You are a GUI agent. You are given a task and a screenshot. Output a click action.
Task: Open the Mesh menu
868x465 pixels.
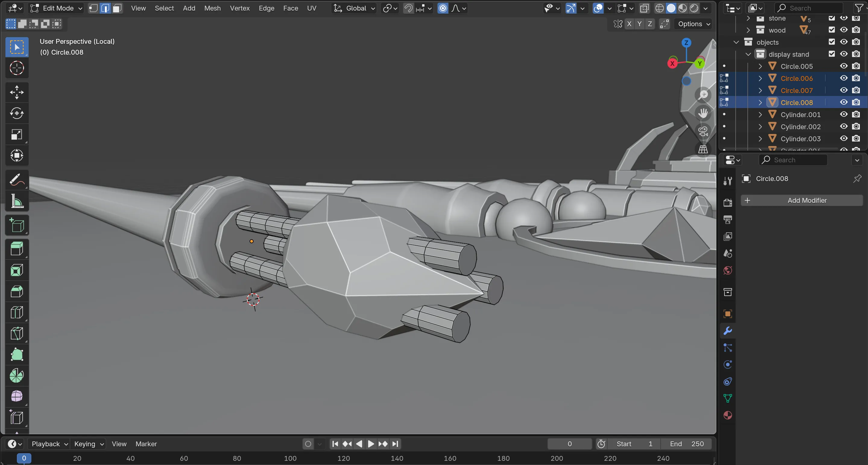pyautogui.click(x=212, y=8)
